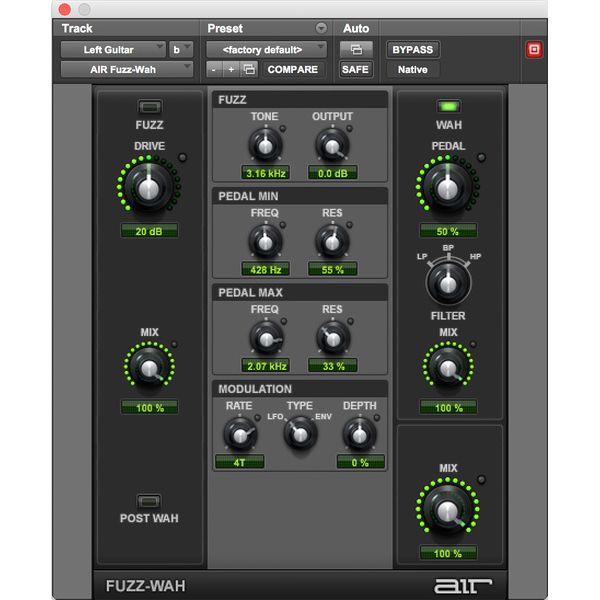Image resolution: width=600 pixels, height=600 pixels.
Task: Click the automation LED beside OUTPUT knob
Action: [x=349, y=129]
